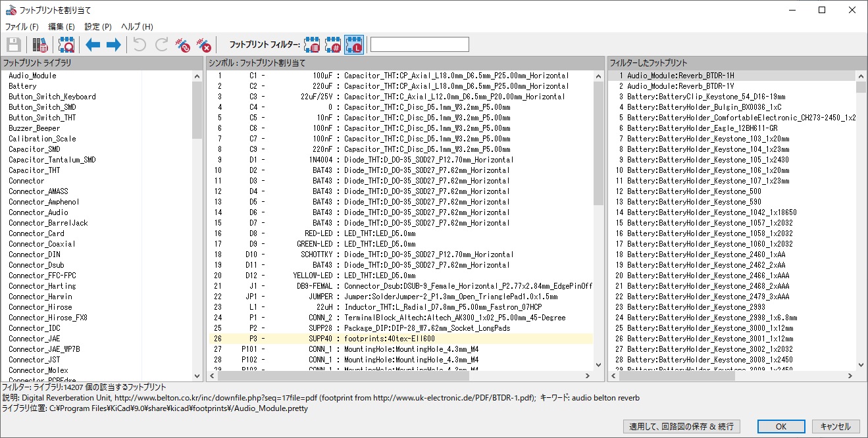
Task: Click the auto-assign footprints icon
Action: (182, 45)
